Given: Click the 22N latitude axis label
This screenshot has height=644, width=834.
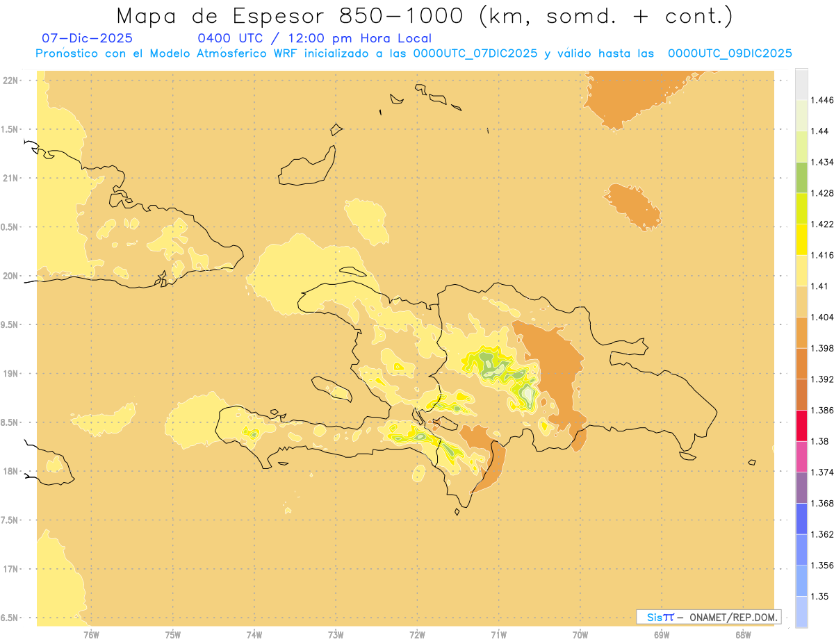Looking at the screenshot, I should (10, 80).
